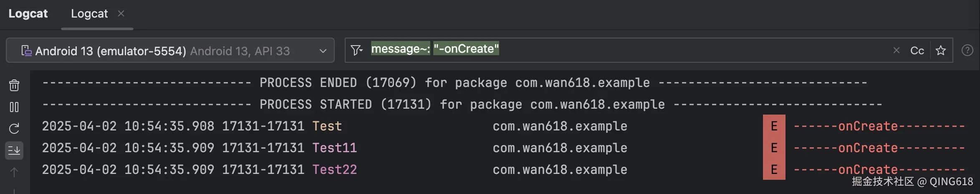The height and width of the screenshot is (194, 980).
Task: Favorite this filter with star icon
Action: pyautogui.click(x=941, y=51)
